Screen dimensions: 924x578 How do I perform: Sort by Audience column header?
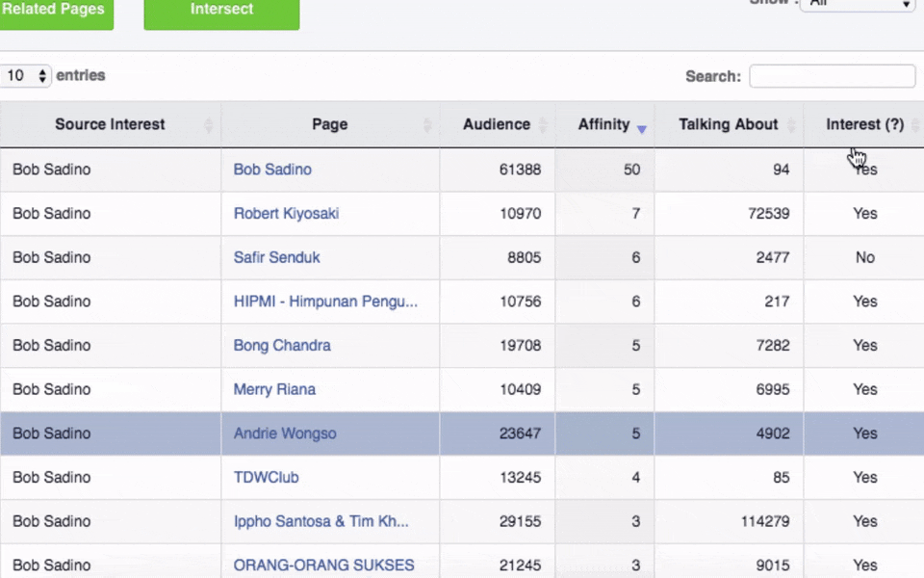tap(497, 124)
